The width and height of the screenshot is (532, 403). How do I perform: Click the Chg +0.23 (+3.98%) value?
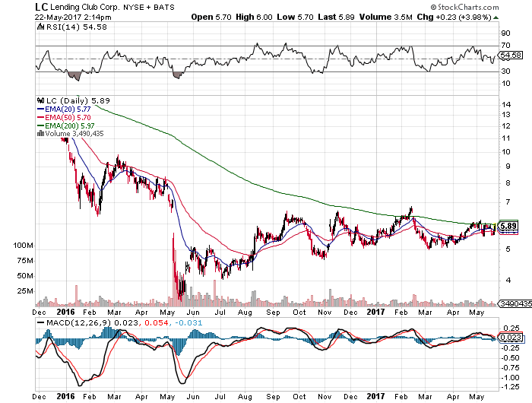tap(454, 17)
